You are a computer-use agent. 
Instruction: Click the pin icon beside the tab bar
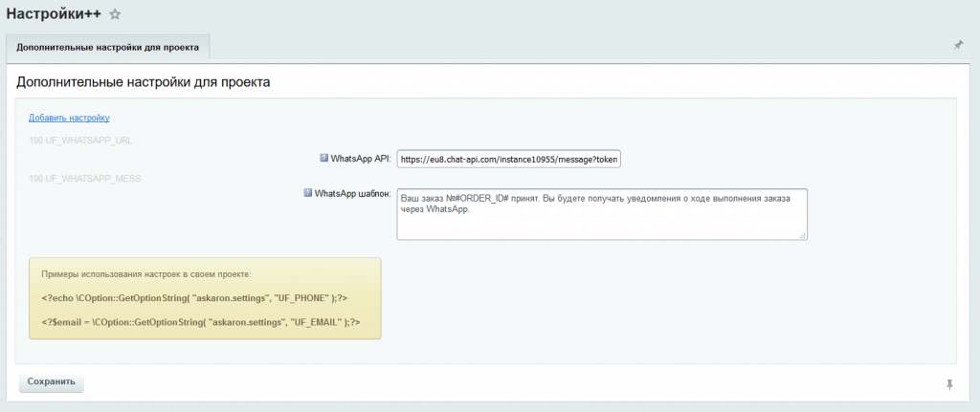tap(958, 46)
